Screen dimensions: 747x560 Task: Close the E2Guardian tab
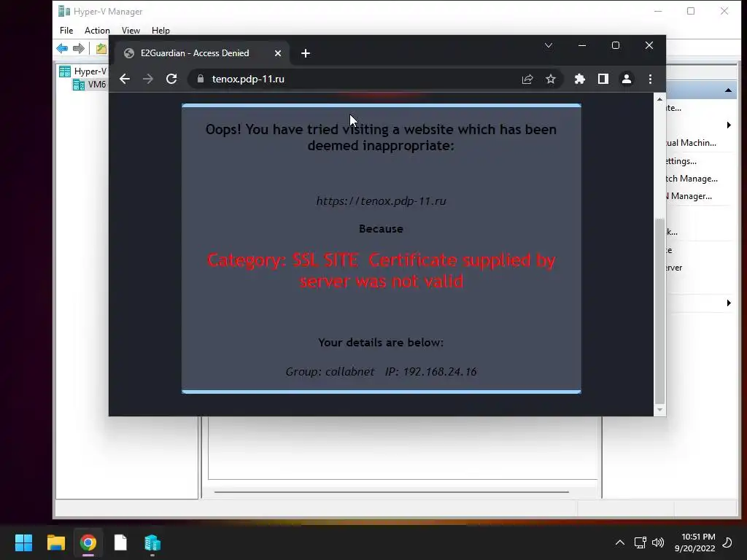(278, 53)
